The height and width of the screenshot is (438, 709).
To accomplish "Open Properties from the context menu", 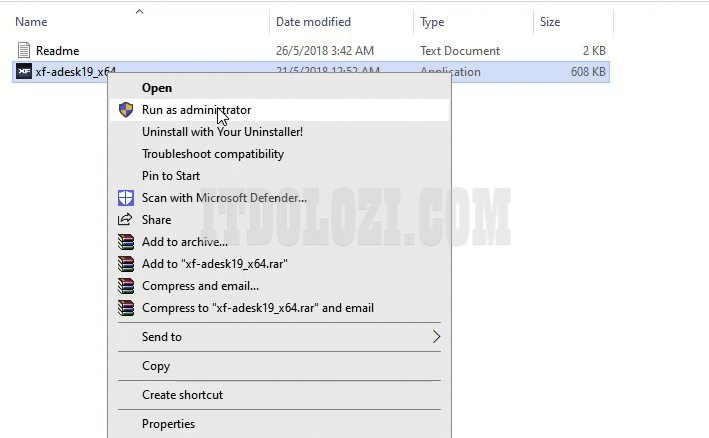I will pos(168,424).
